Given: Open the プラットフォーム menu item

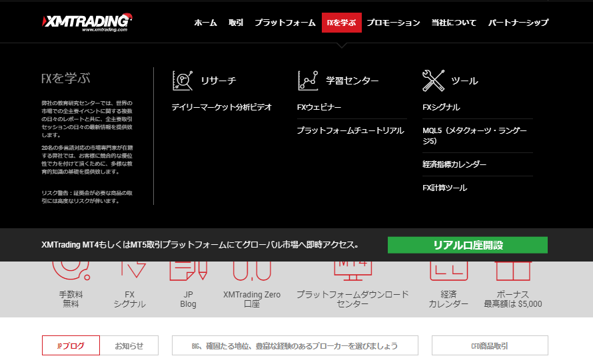Looking at the screenshot, I should tap(285, 23).
